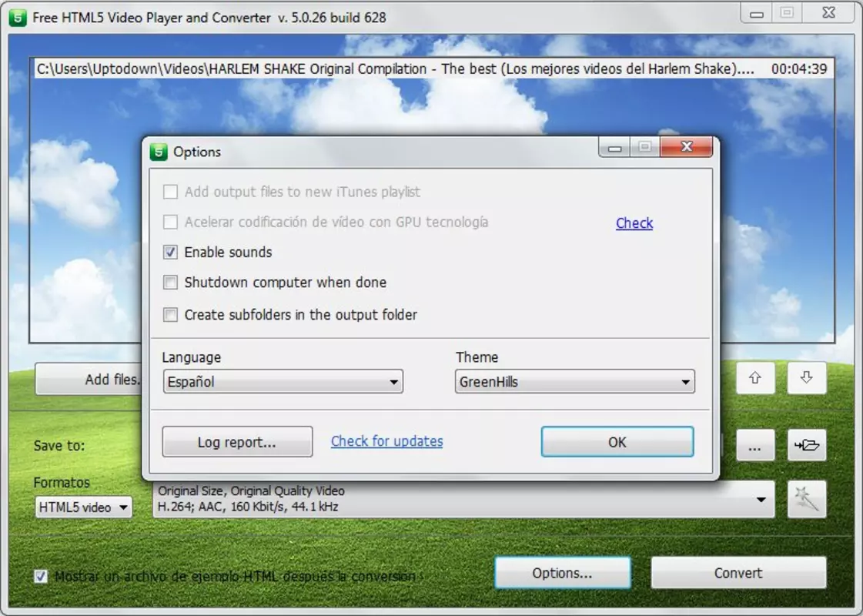
Task: Move selected file down with arrow icon
Action: tap(806, 377)
